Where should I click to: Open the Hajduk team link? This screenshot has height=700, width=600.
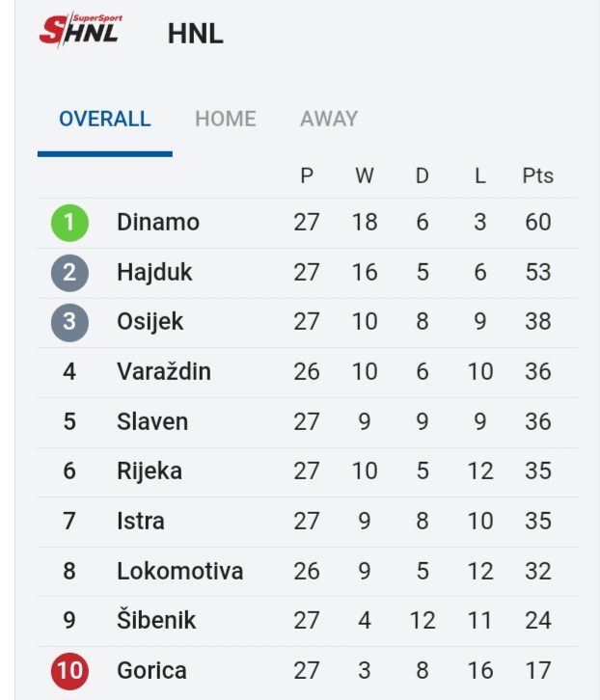tap(154, 273)
